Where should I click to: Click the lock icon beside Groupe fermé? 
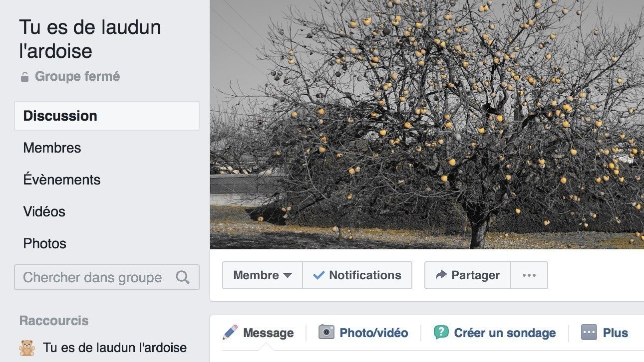click(x=24, y=77)
